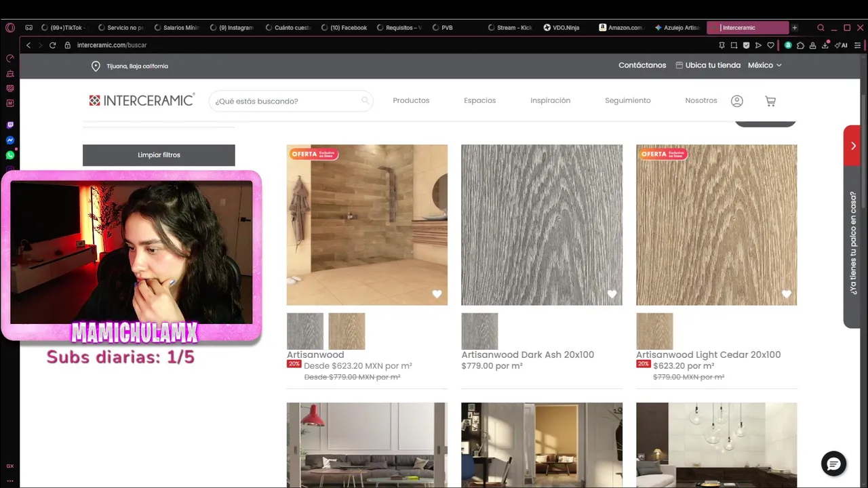Open the Opera GX menu logo
868x488 pixels.
pos(9,28)
